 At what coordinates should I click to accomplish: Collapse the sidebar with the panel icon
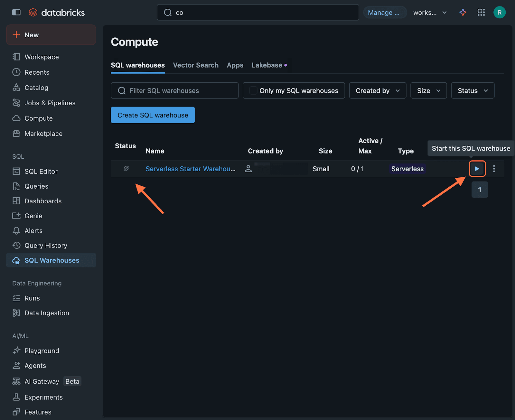click(16, 12)
